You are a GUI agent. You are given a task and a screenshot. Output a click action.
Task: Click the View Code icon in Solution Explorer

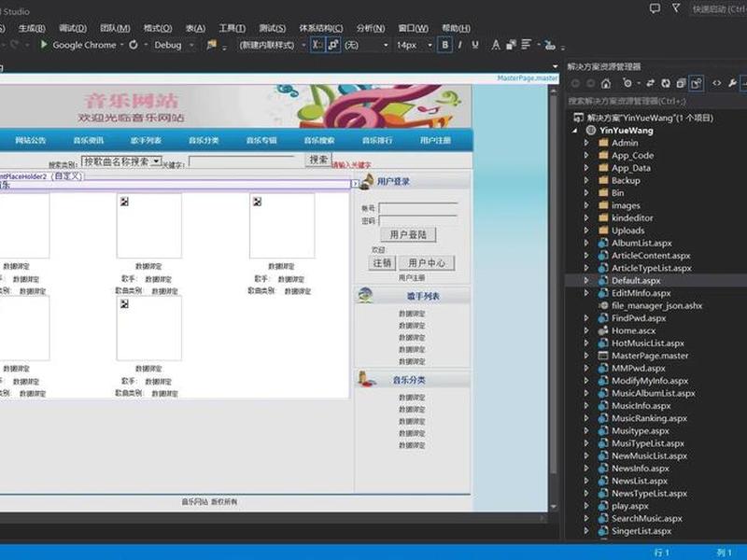coord(716,83)
